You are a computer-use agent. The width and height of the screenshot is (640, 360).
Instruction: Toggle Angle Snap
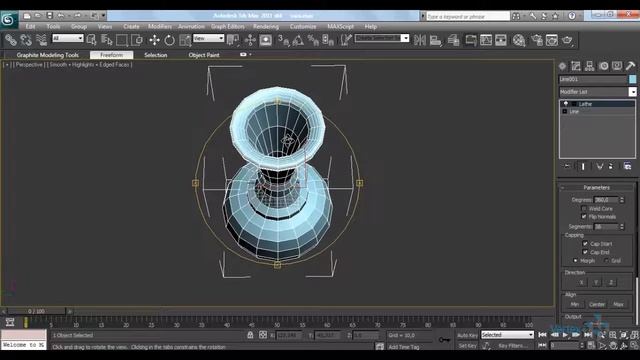(x=298, y=40)
